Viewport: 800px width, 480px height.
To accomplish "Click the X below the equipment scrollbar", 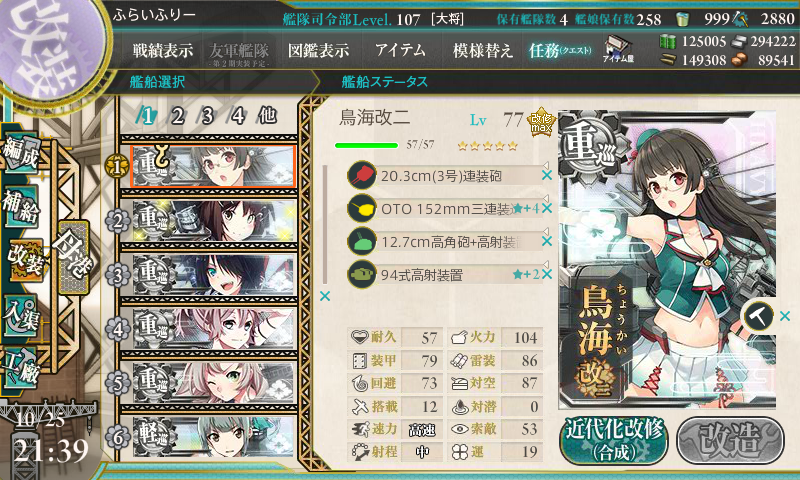I will [324, 296].
